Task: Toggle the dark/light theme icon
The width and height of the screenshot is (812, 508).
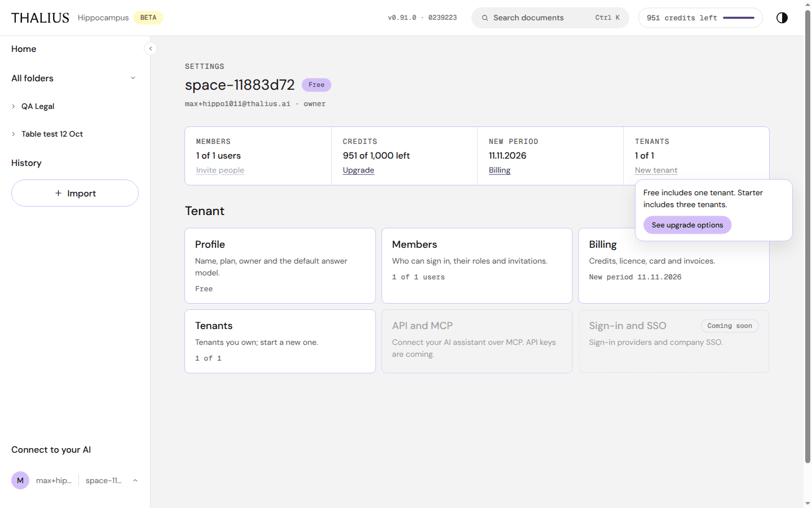Action: (x=782, y=17)
